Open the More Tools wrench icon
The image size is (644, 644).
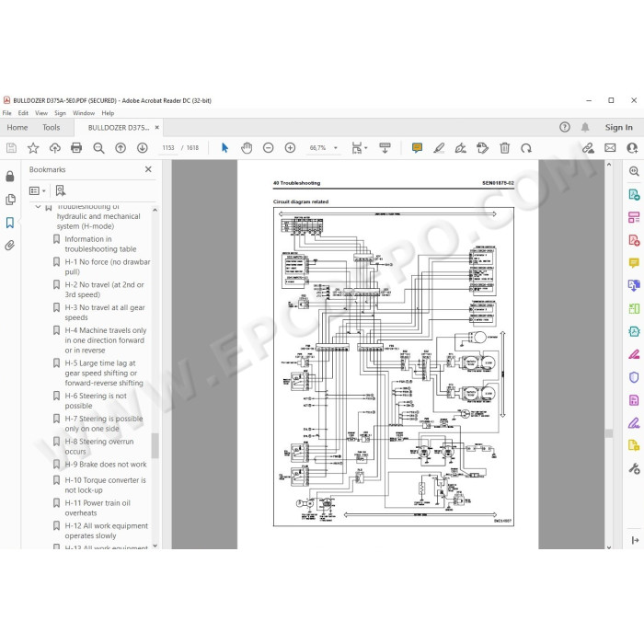coord(634,468)
